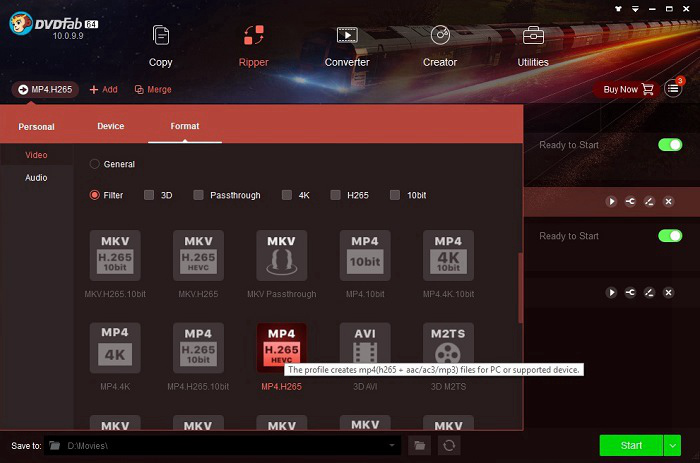
Task: Click the Add button
Action: [x=104, y=90]
